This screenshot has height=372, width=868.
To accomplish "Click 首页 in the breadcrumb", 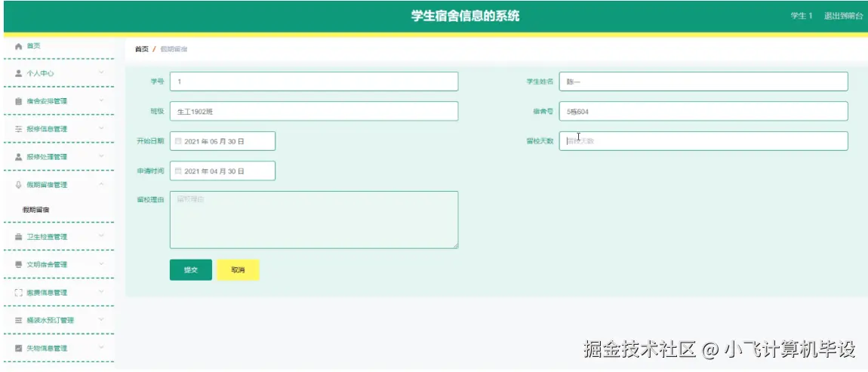I will click(x=142, y=49).
